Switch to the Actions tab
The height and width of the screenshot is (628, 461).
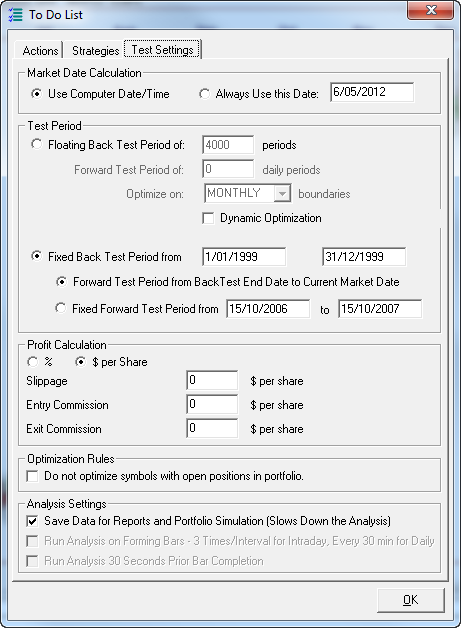click(40, 50)
